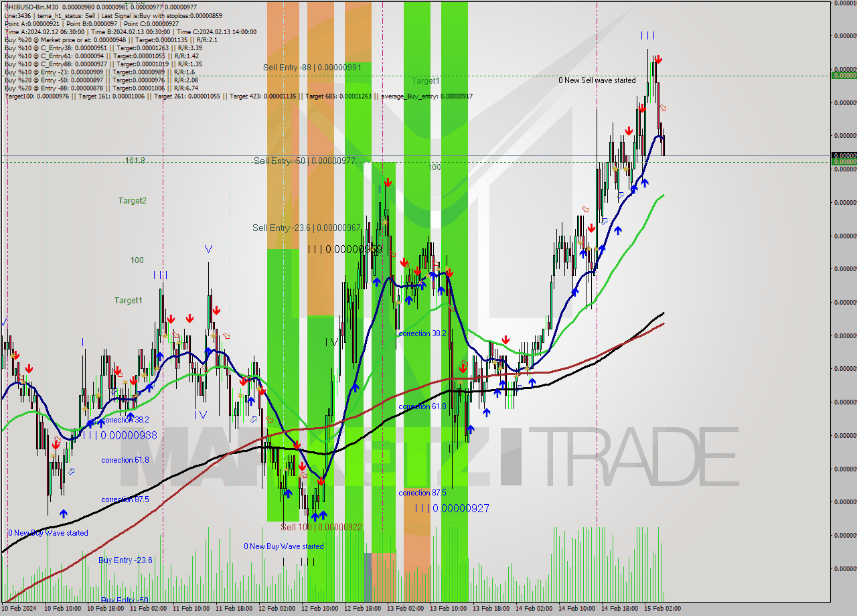Select the 13 Feb 02:00 time label

coord(405,609)
